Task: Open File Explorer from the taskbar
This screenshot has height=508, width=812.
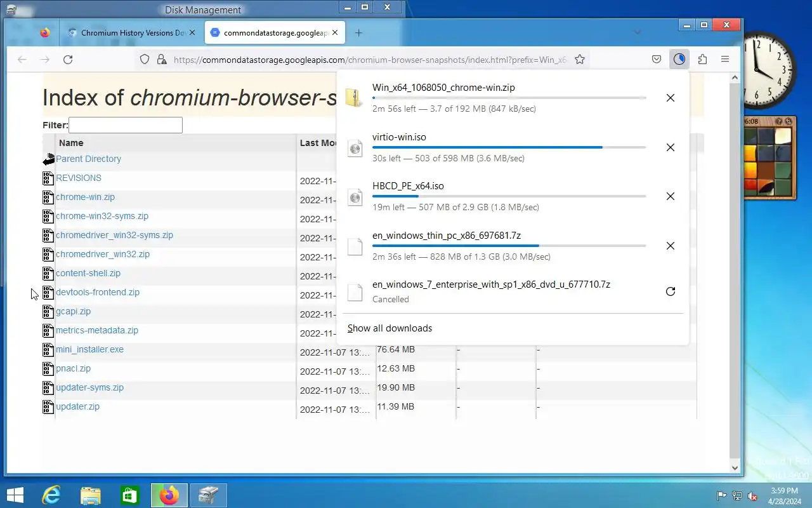Action: 91,495
